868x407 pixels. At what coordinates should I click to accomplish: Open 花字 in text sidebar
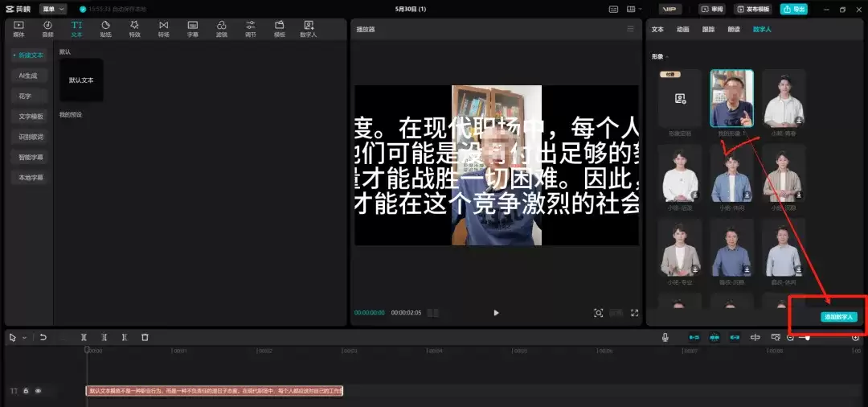point(29,97)
